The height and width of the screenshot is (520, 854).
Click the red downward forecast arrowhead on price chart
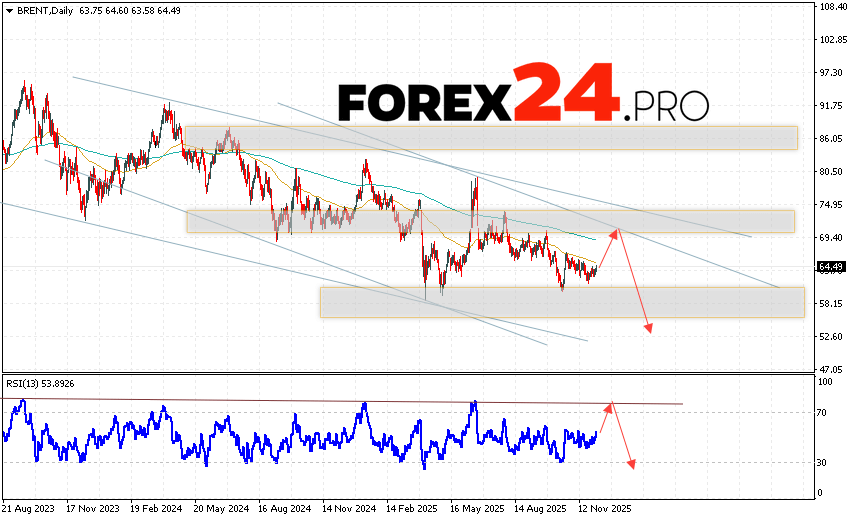[x=649, y=329]
